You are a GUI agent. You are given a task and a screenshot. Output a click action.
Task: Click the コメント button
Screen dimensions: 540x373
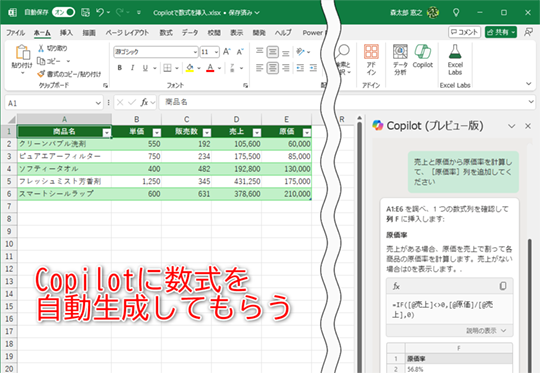pos(464,32)
